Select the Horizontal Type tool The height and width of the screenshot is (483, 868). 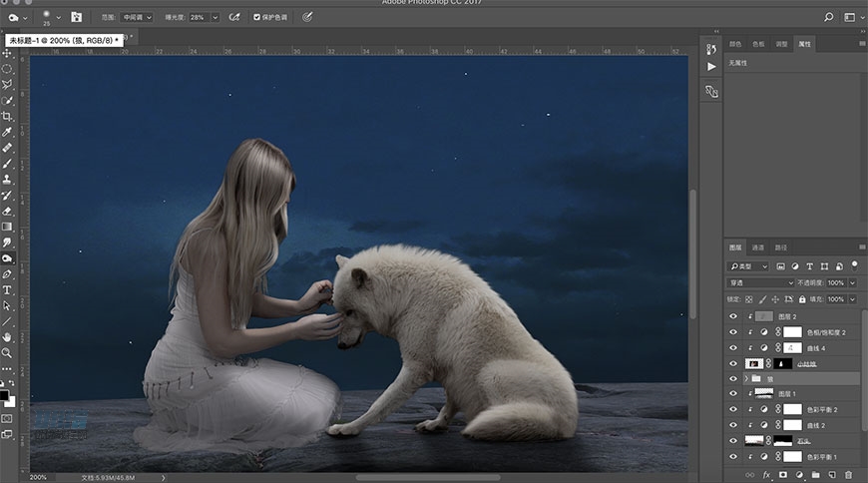click(7, 289)
